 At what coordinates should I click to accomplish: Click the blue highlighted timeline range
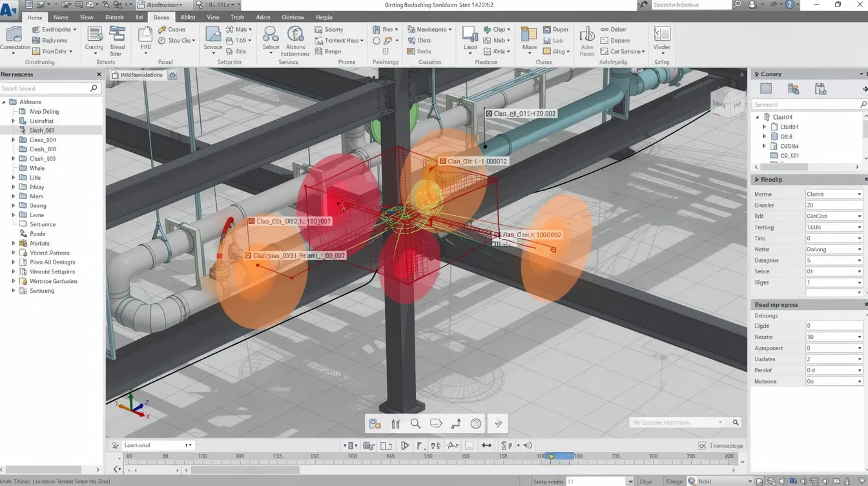561,456
